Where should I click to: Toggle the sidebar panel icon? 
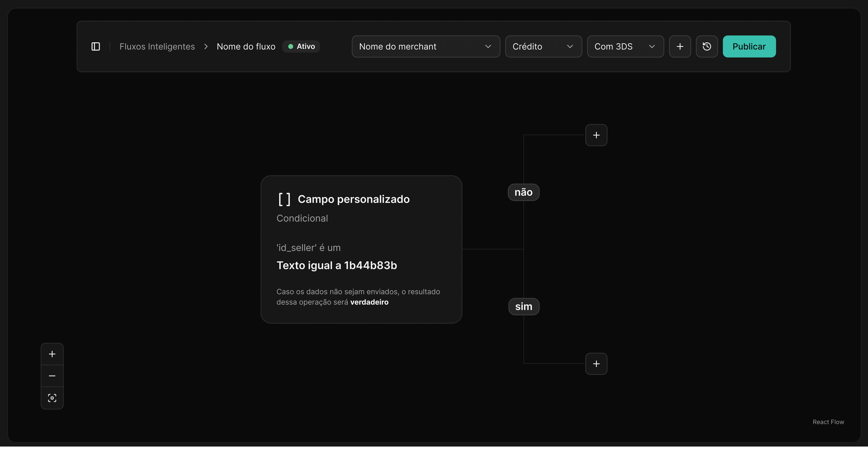[96, 46]
